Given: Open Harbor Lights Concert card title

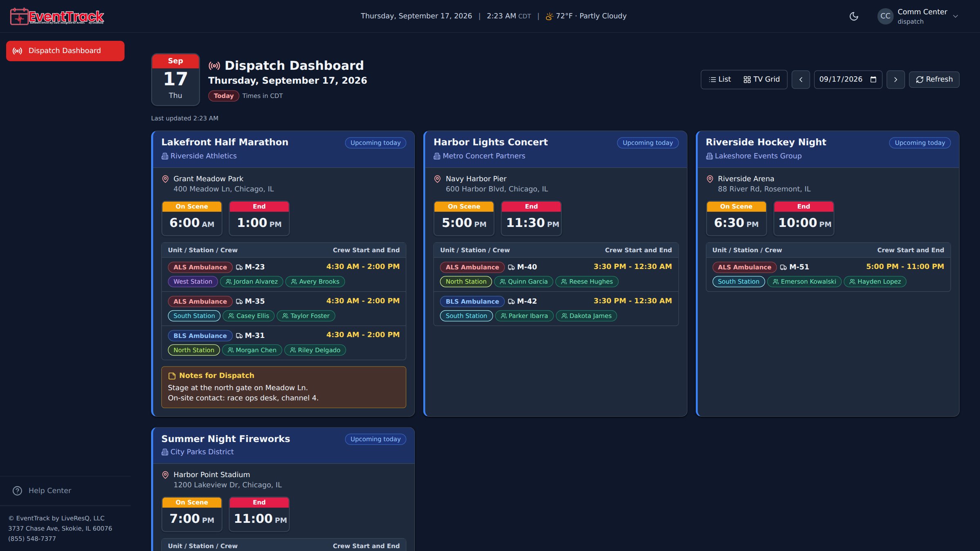Looking at the screenshot, I should coord(490,142).
